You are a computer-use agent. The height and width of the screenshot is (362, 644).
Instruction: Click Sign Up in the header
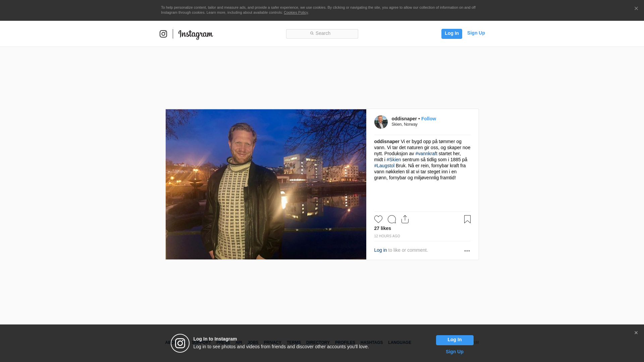pos(476,33)
